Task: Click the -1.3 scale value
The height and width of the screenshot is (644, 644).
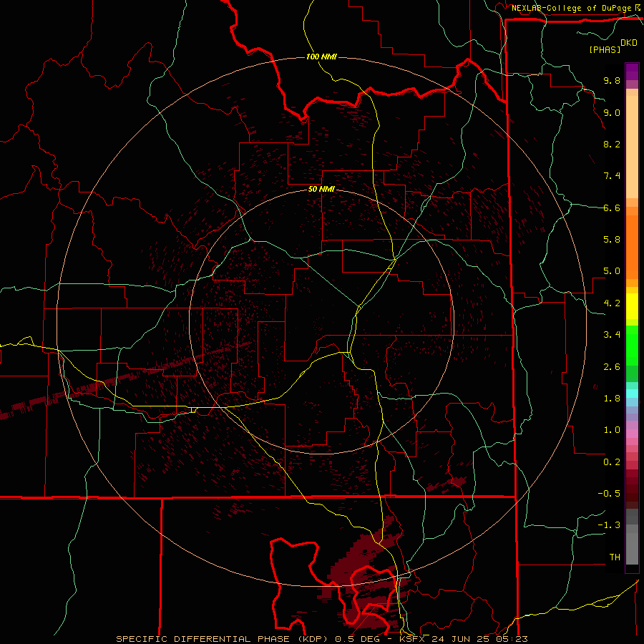Action: (609, 525)
